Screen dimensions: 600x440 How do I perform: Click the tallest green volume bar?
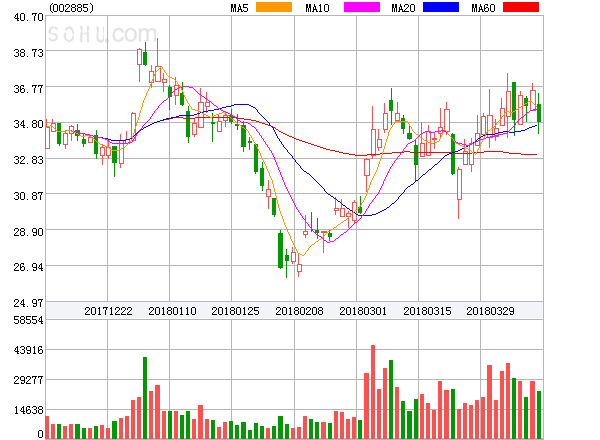point(145,398)
